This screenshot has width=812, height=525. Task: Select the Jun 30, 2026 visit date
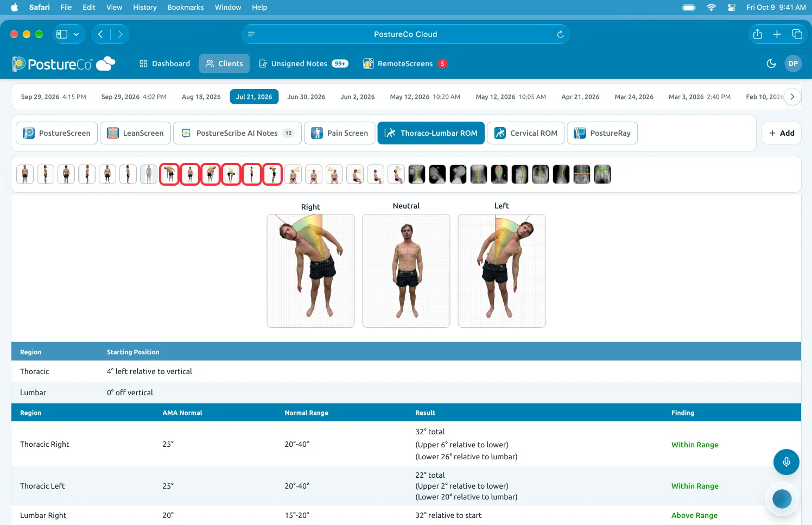pos(306,97)
